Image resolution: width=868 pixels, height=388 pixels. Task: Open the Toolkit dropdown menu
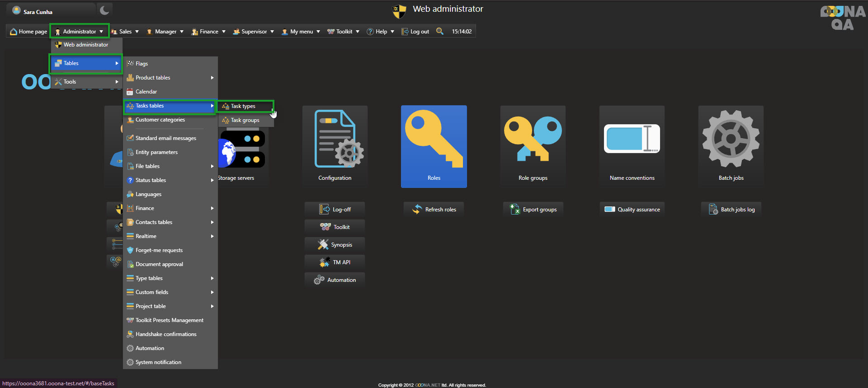344,32
